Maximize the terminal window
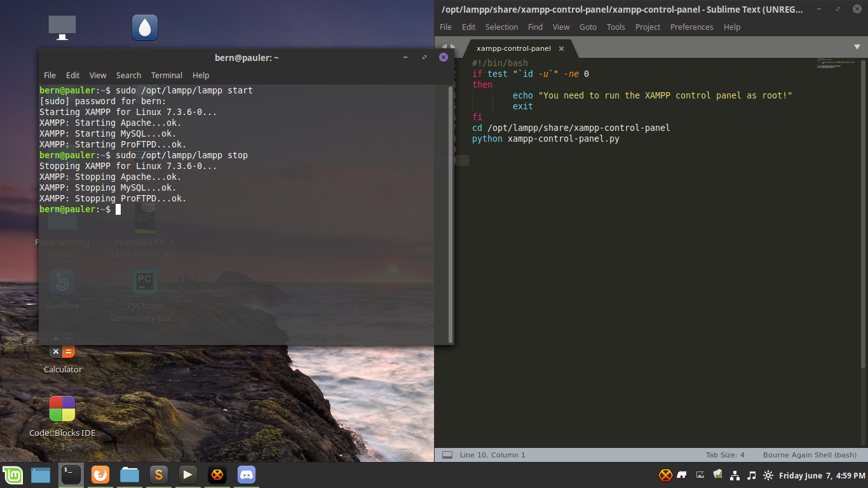This screenshot has width=868, height=488. pyautogui.click(x=424, y=57)
